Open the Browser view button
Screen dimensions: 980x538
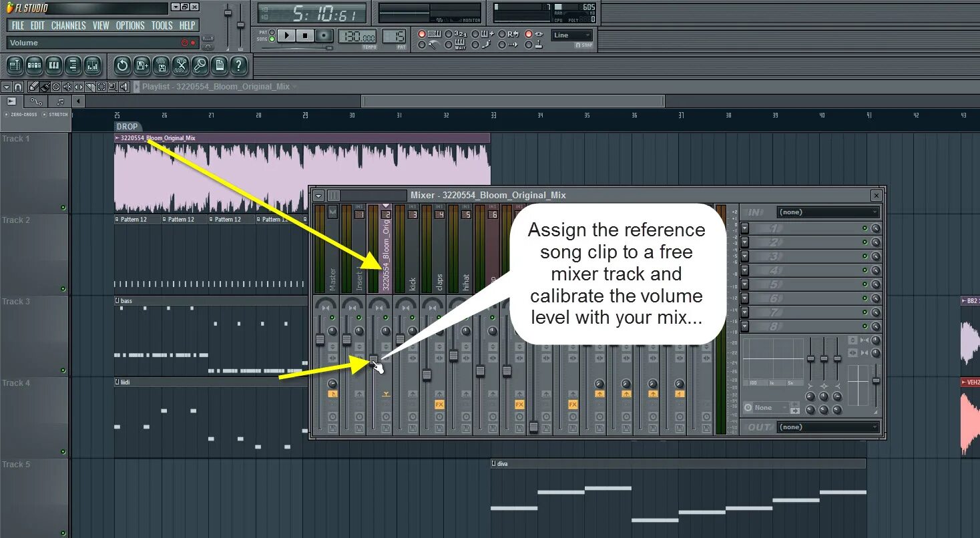point(73,65)
